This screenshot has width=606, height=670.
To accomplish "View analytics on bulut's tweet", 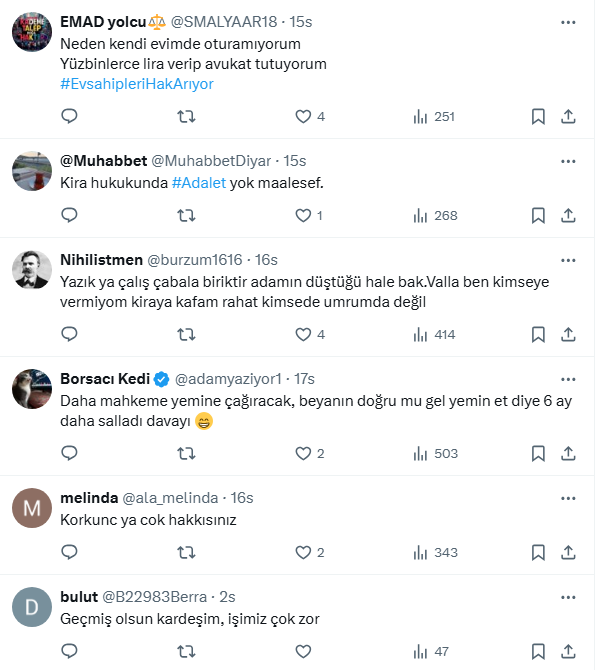I will click(432, 651).
